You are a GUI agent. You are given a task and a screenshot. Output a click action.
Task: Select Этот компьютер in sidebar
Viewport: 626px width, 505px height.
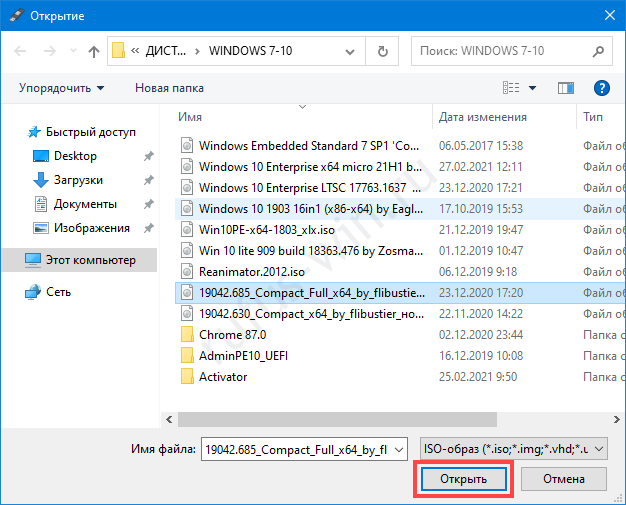click(x=79, y=260)
